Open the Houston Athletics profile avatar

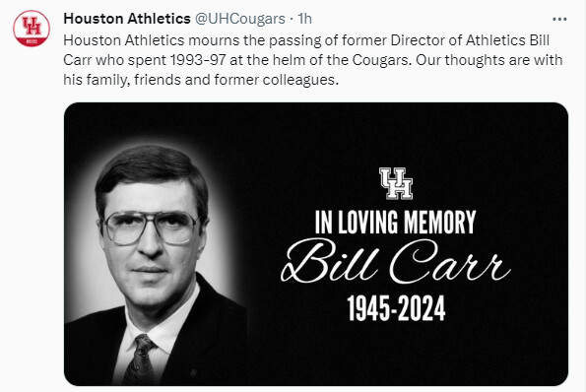click(x=32, y=29)
